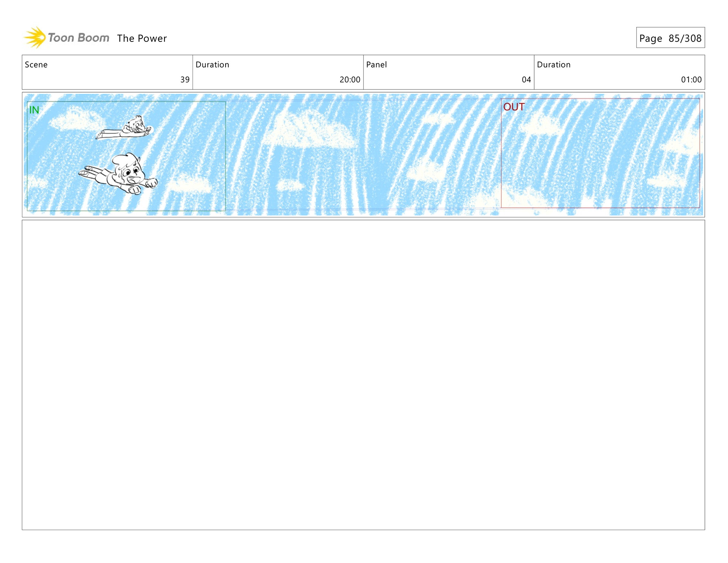This screenshot has width=728, height=563.
Task: Click the red OUT camera label
Action: 513,107
